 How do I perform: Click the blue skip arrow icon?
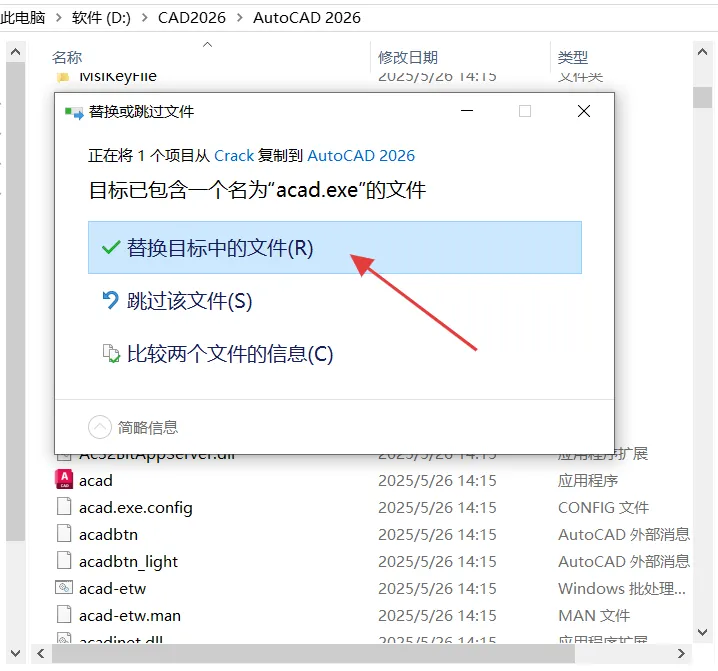[x=110, y=300]
